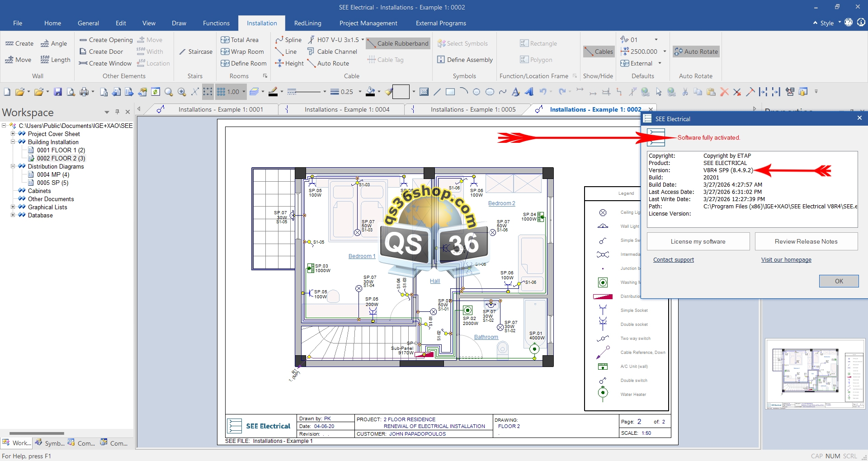Click the floor plan preview thumbnail
Image resolution: width=868 pixels, height=461 pixels.
[x=815, y=374]
